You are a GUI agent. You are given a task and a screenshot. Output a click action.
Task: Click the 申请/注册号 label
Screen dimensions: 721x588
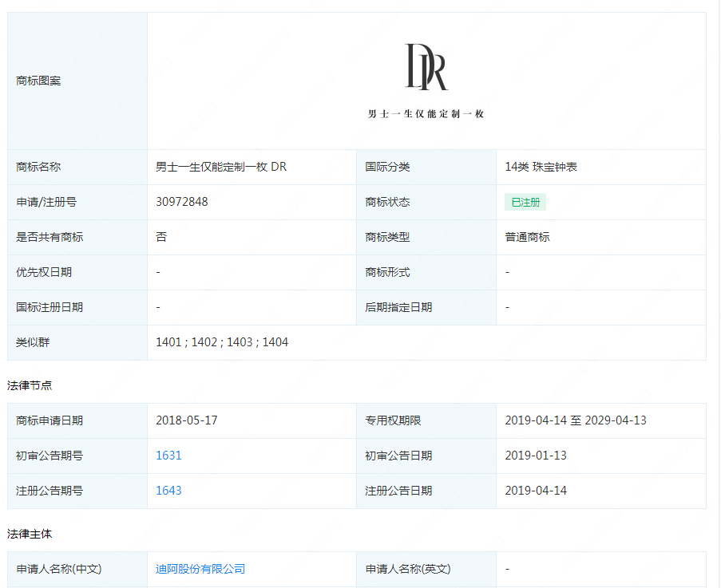(x=46, y=202)
